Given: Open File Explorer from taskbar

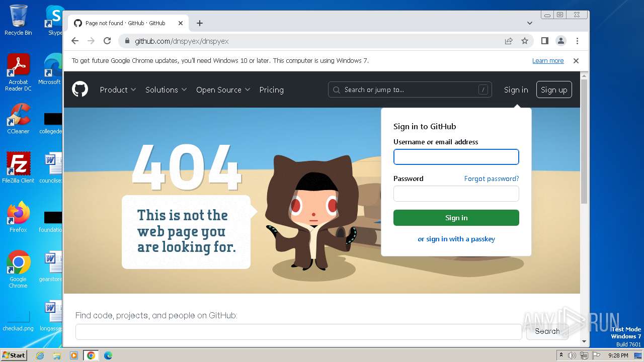Looking at the screenshot, I should [x=57, y=355].
